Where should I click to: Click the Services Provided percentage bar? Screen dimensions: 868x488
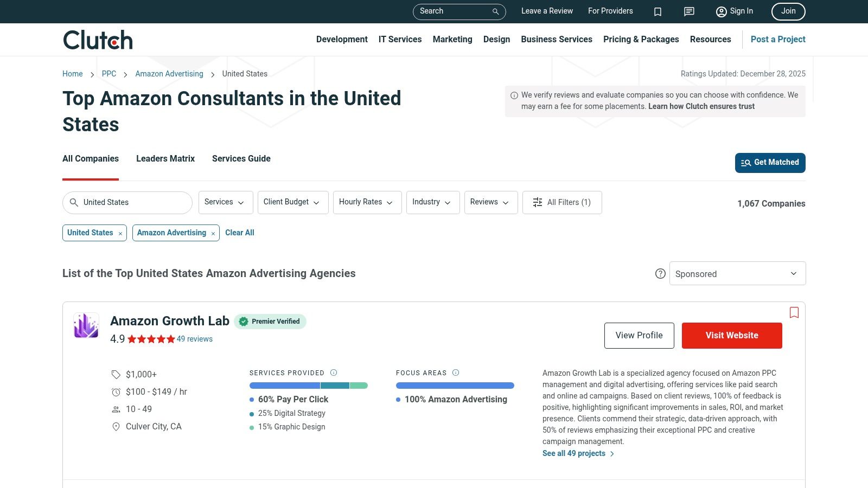coord(309,386)
